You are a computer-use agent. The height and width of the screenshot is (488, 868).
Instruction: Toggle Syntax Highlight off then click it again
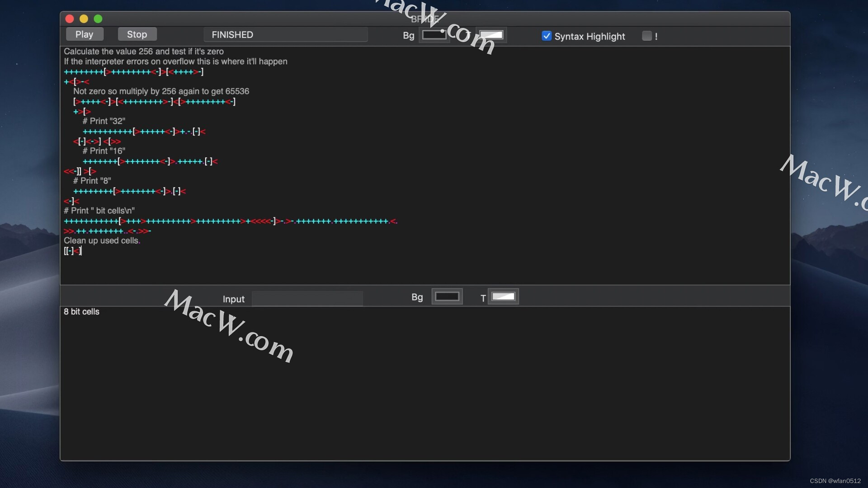pos(547,36)
